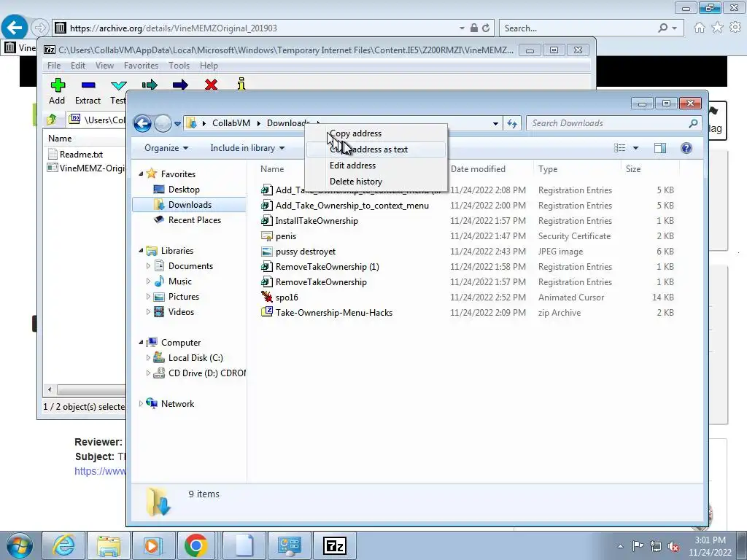Click Explorer refresh address button
747x560 pixels.
click(x=511, y=123)
